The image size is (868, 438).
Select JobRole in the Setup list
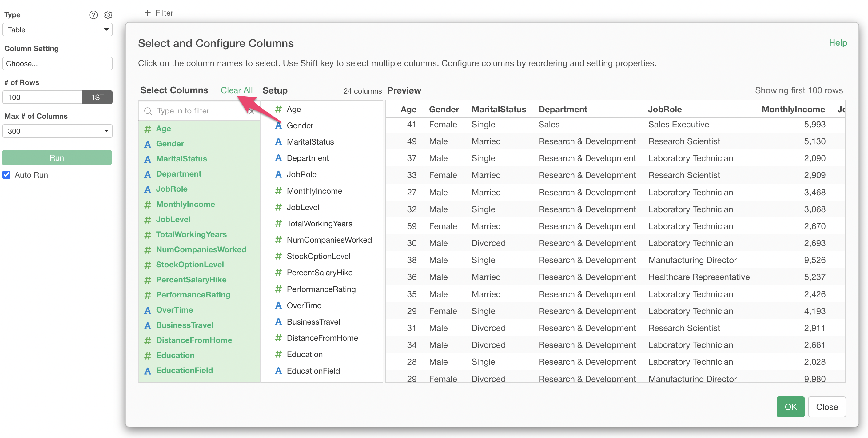(301, 174)
